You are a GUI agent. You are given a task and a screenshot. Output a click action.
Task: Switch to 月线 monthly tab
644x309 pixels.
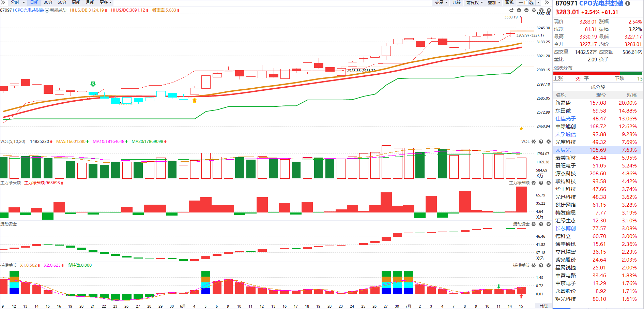point(90,2)
